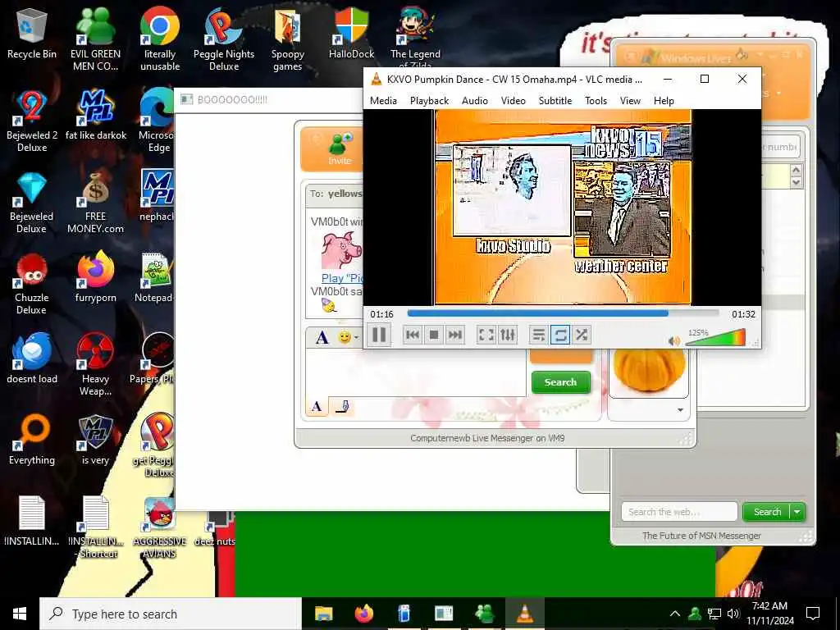This screenshot has width=840, height=630.
Task: Expand the dropdown arrow under pumpkin picture
Action: [x=680, y=410]
